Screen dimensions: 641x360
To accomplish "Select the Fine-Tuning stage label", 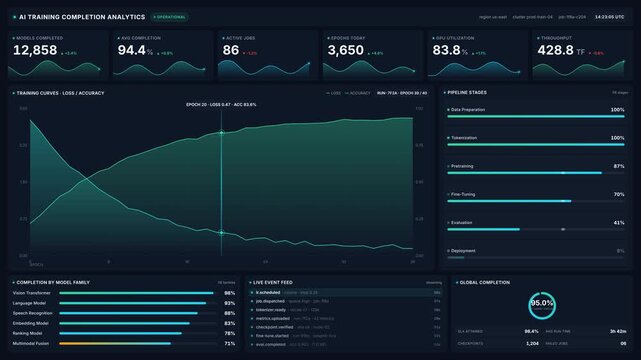I will (463, 194).
